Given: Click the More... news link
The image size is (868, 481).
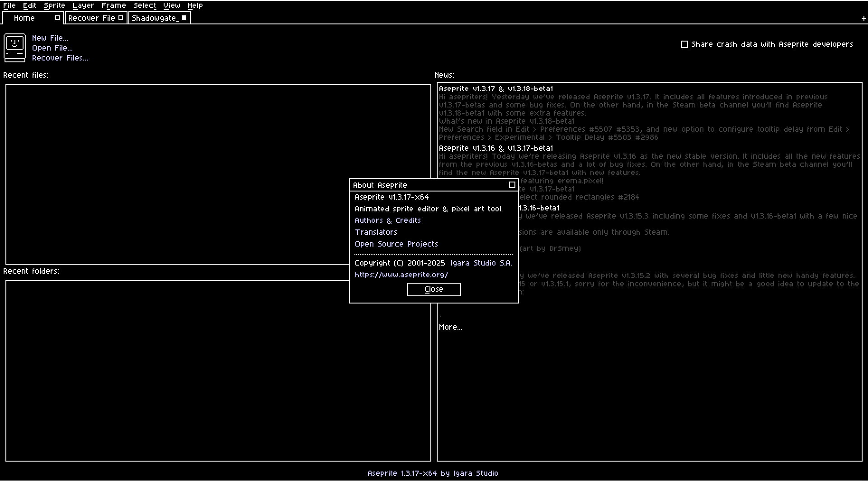Looking at the screenshot, I should (x=451, y=327).
